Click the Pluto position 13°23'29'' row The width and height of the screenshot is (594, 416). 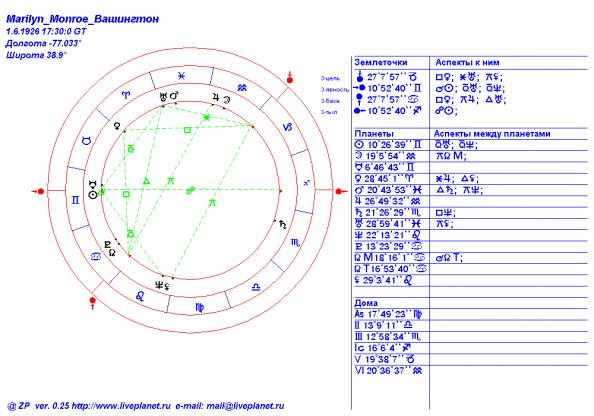[x=389, y=246]
